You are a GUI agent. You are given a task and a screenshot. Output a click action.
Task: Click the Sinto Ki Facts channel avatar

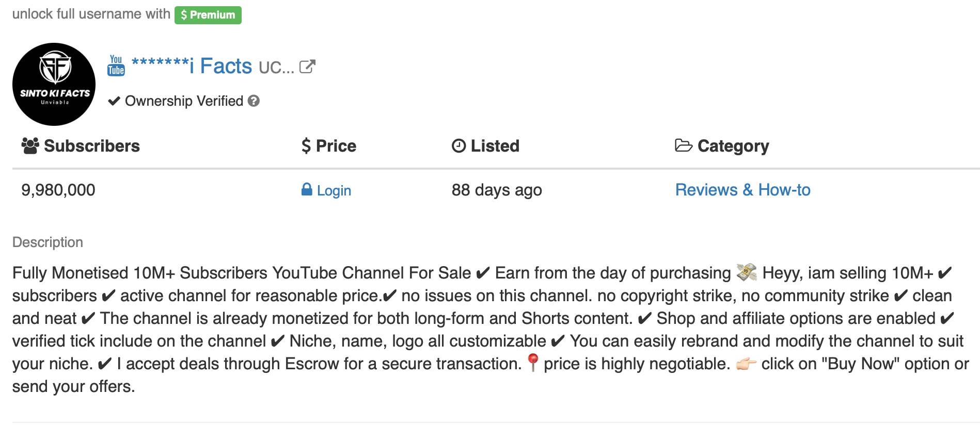[54, 84]
